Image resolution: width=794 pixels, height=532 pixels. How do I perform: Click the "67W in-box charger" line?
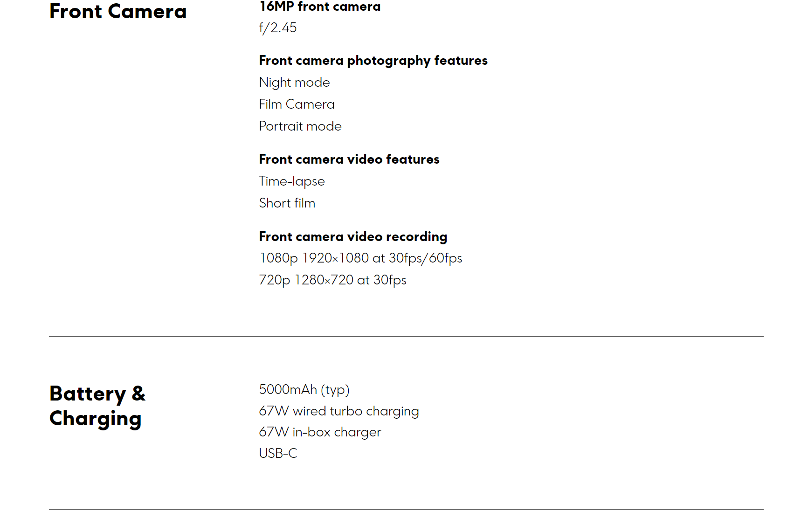320,432
